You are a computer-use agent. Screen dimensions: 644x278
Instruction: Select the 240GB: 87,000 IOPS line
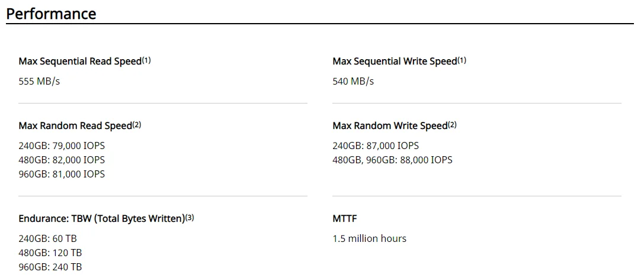[x=376, y=146]
